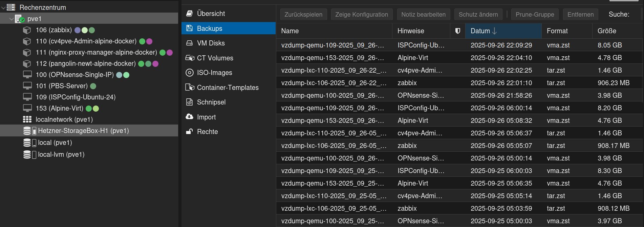644x227 pixels.
Task: Click the Backups floppy disk icon
Action: [x=190, y=28]
